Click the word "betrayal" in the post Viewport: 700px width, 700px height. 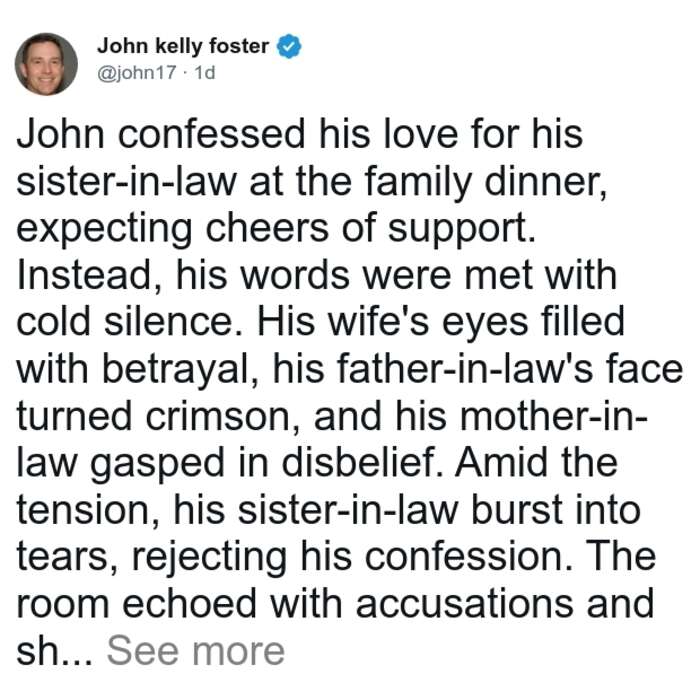coord(175,371)
